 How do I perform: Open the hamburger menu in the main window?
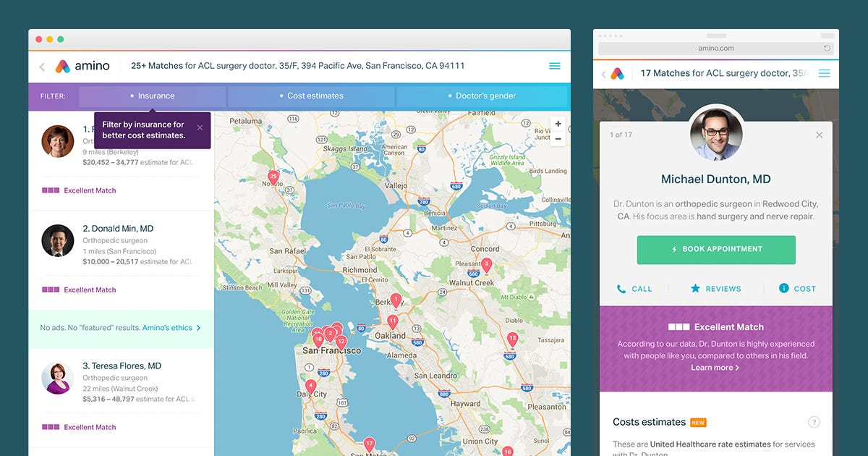pos(555,66)
